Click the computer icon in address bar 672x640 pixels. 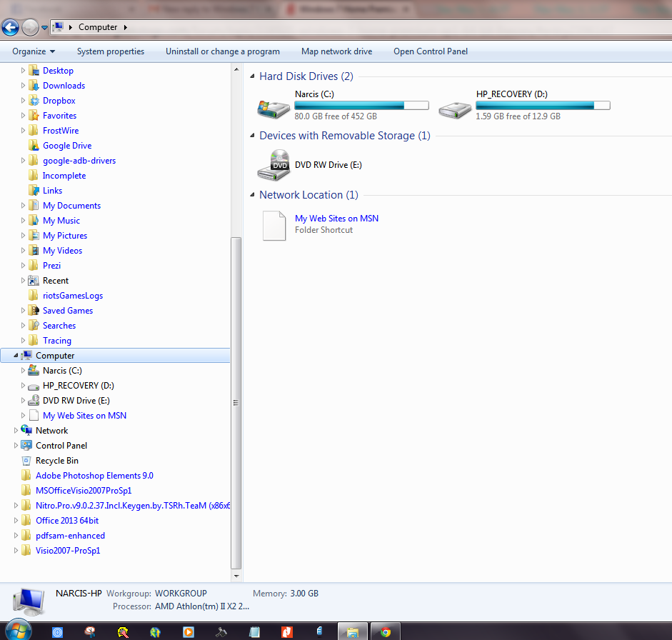tap(58, 27)
